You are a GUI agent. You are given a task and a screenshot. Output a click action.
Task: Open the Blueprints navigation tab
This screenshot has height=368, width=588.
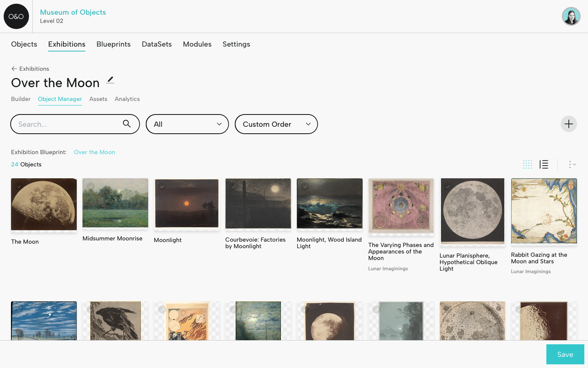(x=114, y=44)
